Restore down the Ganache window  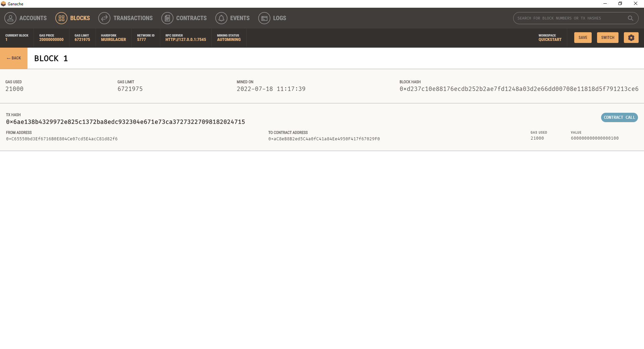620,4
